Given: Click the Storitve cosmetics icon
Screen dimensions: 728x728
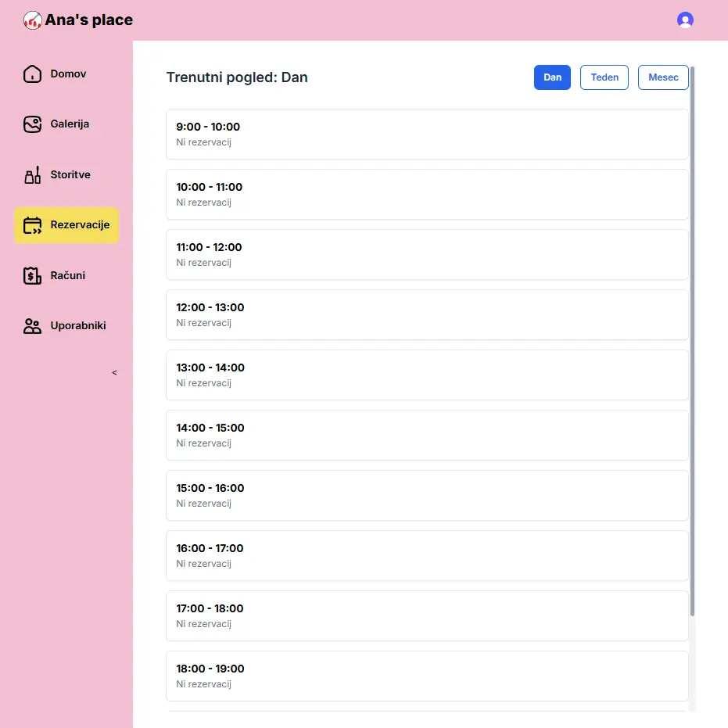Looking at the screenshot, I should click(x=32, y=175).
